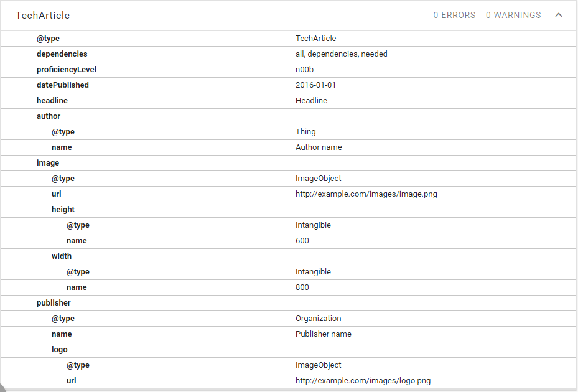Click the 0 WARNINGS indicator
The image size is (578, 392).
513,15
